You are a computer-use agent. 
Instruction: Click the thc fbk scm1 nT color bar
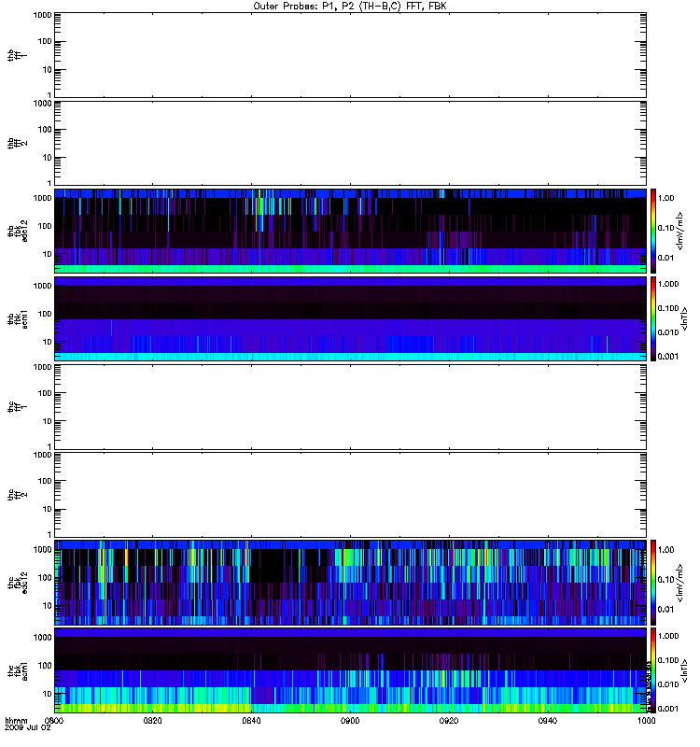coord(653,670)
